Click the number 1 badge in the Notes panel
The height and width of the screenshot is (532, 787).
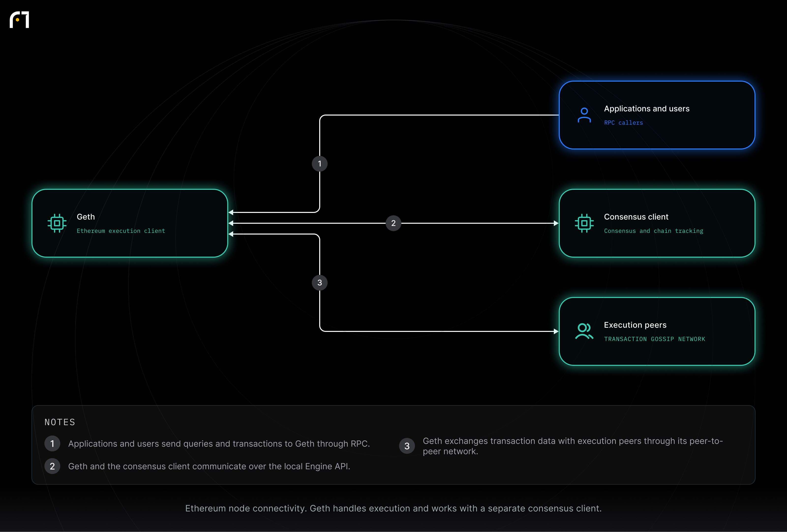point(52,444)
